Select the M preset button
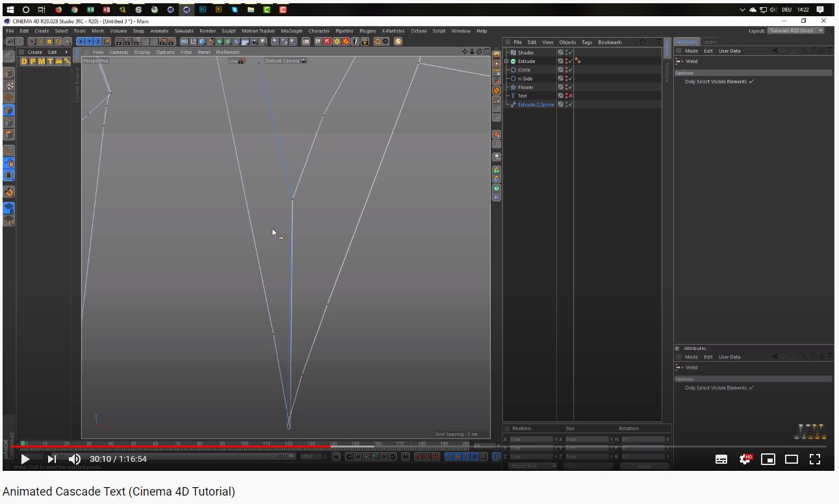This screenshot has height=504, width=839. pyautogui.click(x=41, y=61)
